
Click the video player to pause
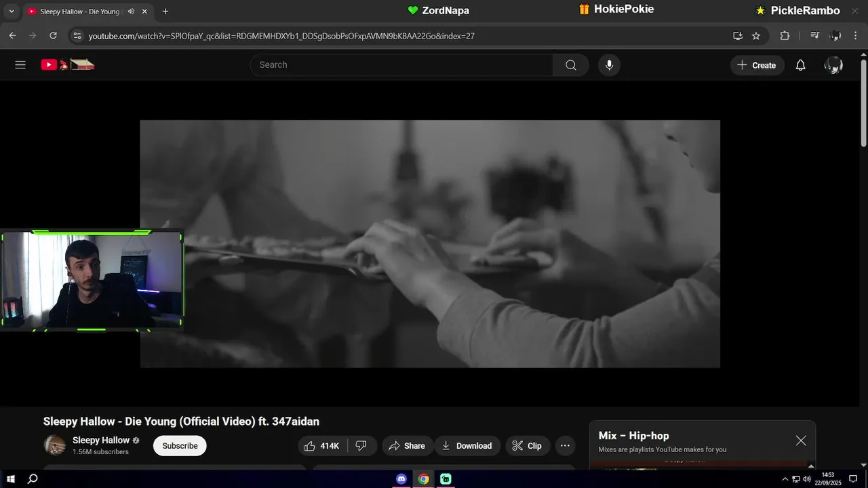(x=430, y=244)
